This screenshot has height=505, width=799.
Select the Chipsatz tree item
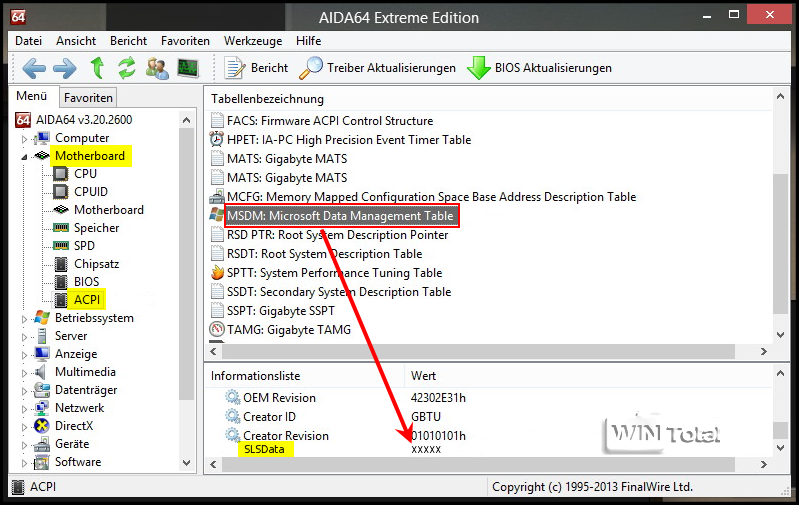pyautogui.click(x=96, y=263)
